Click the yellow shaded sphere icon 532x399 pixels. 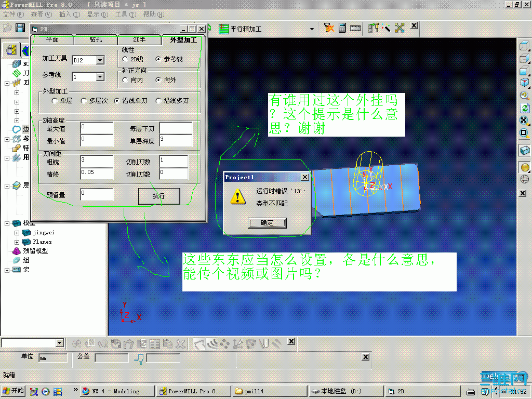pos(525,167)
